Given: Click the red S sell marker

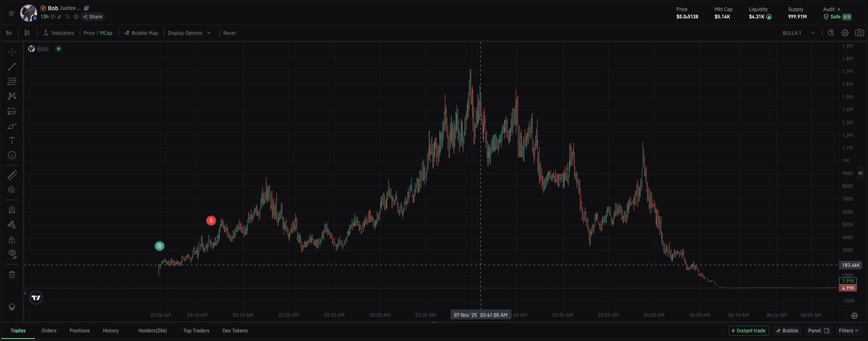Looking at the screenshot, I should [210, 220].
